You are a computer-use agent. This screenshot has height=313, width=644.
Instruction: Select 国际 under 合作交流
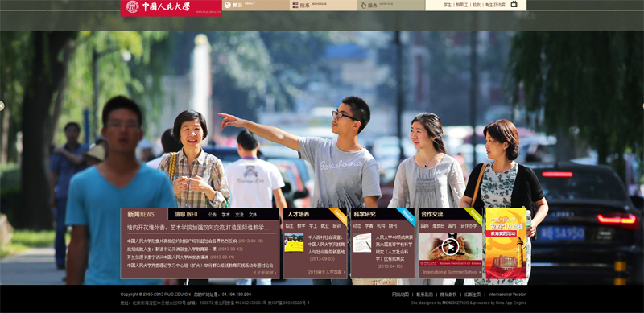point(425,225)
